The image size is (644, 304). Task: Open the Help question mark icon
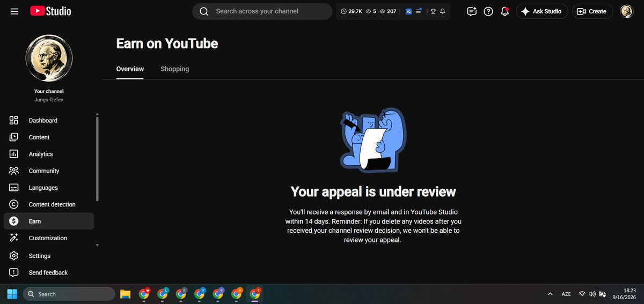coord(488,11)
